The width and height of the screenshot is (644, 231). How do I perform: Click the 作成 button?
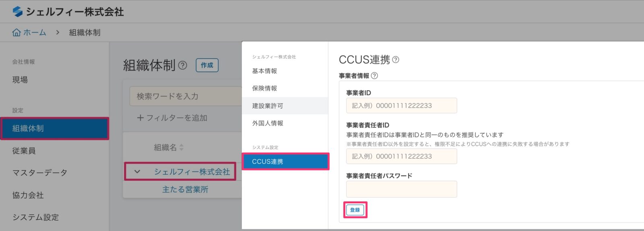[x=207, y=65]
